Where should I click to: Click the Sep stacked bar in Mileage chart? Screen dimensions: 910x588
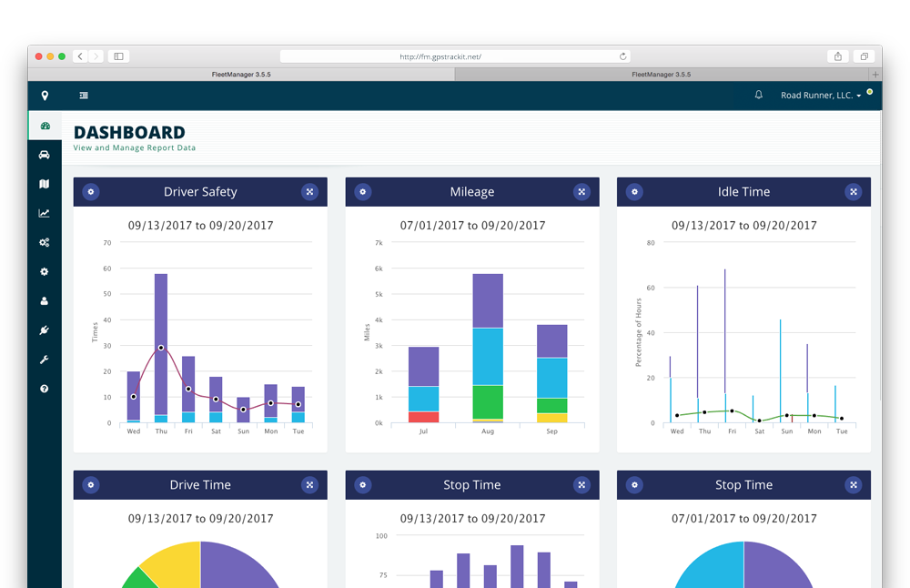pyautogui.click(x=552, y=373)
